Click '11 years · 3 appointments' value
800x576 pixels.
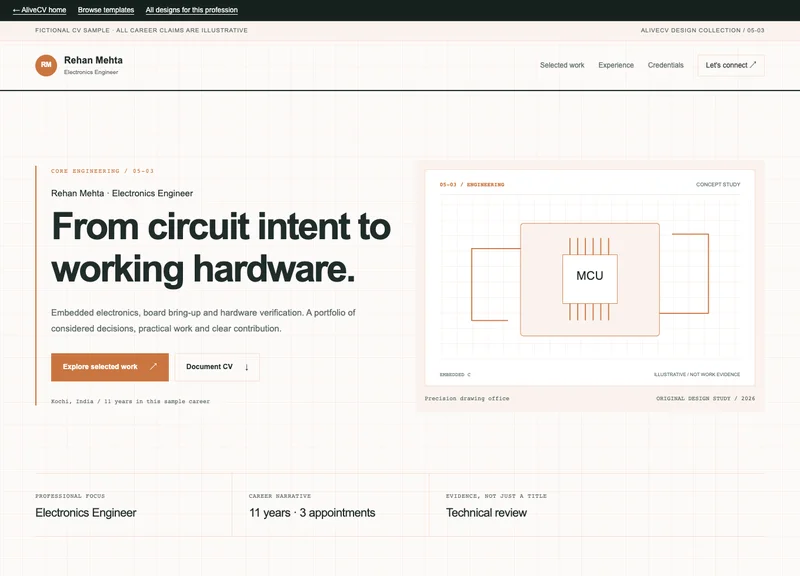click(x=312, y=513)
